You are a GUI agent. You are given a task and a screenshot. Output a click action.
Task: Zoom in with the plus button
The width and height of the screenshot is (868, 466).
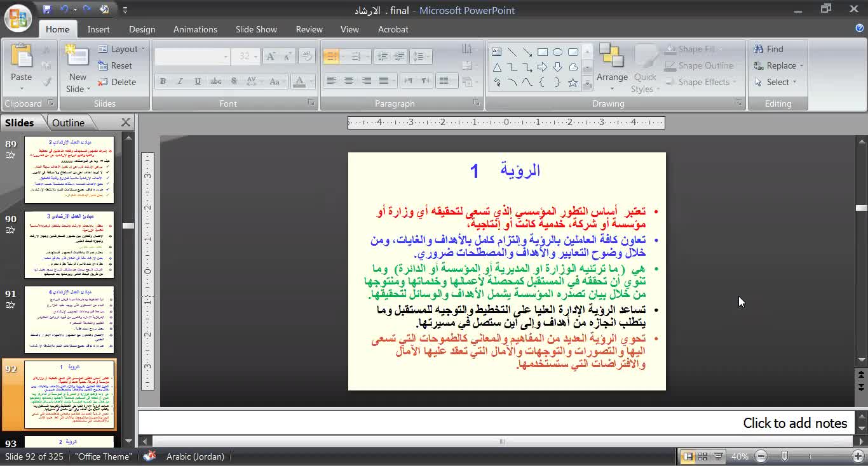[858, 456]
